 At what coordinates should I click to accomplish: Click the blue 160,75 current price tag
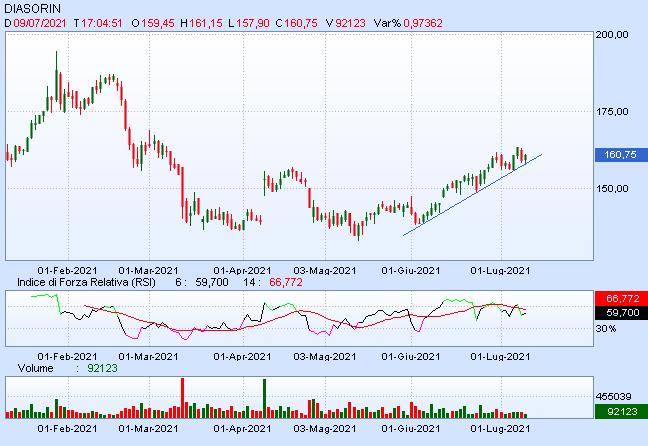(x=621, y=155)
